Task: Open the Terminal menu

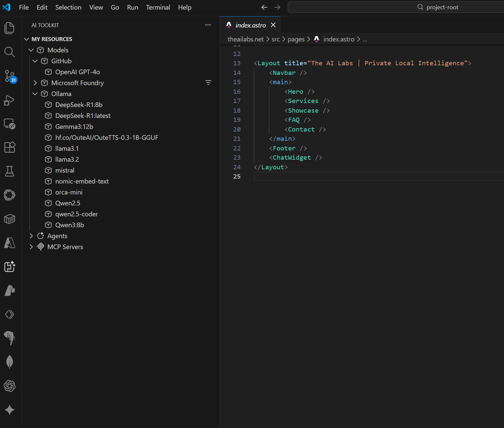Action: [x=158, y=7]
